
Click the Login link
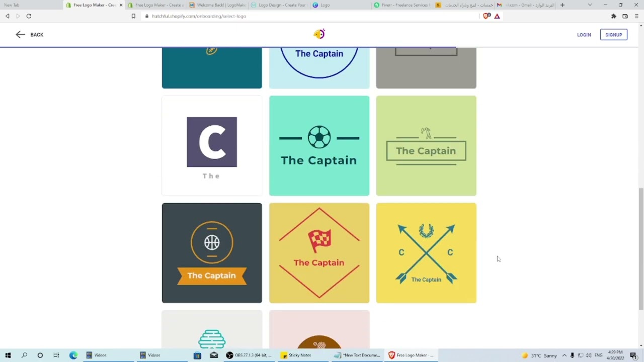tap(584, 35)
